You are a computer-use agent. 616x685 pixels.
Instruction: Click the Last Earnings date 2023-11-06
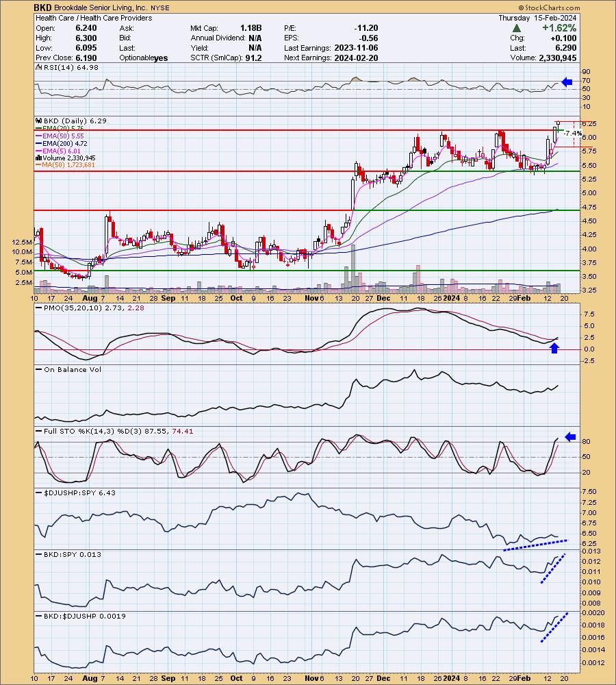pyautogui.click(x=356, y=48)
